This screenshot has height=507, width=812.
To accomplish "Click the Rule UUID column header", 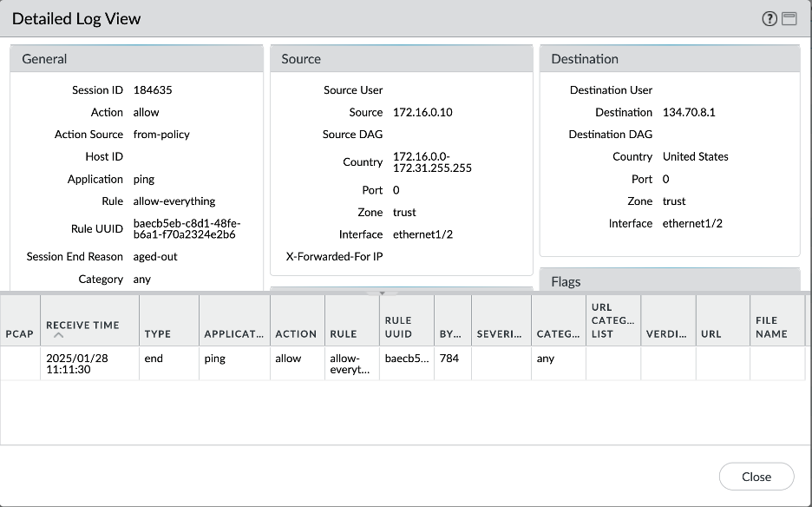I will click(398, 327).
